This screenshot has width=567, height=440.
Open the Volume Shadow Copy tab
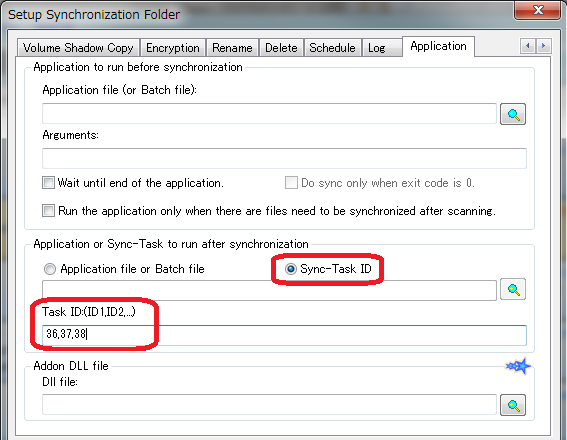[x=78, y=48]
